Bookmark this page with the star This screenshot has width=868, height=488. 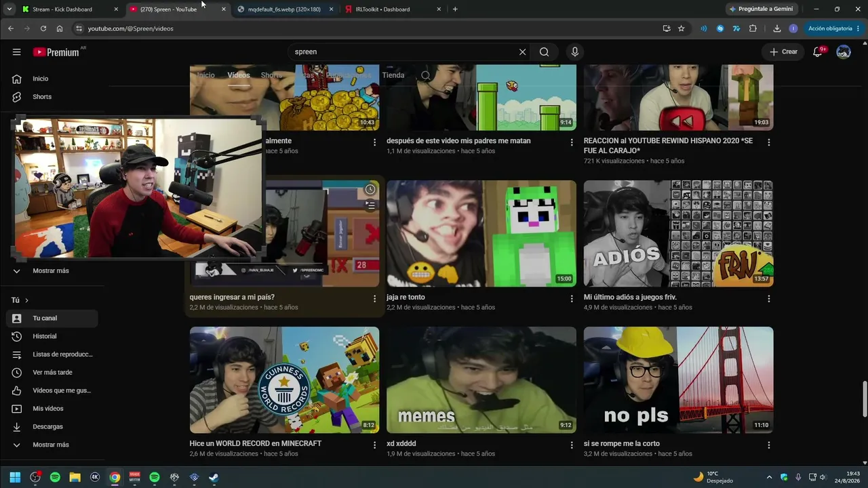[682, 28]
